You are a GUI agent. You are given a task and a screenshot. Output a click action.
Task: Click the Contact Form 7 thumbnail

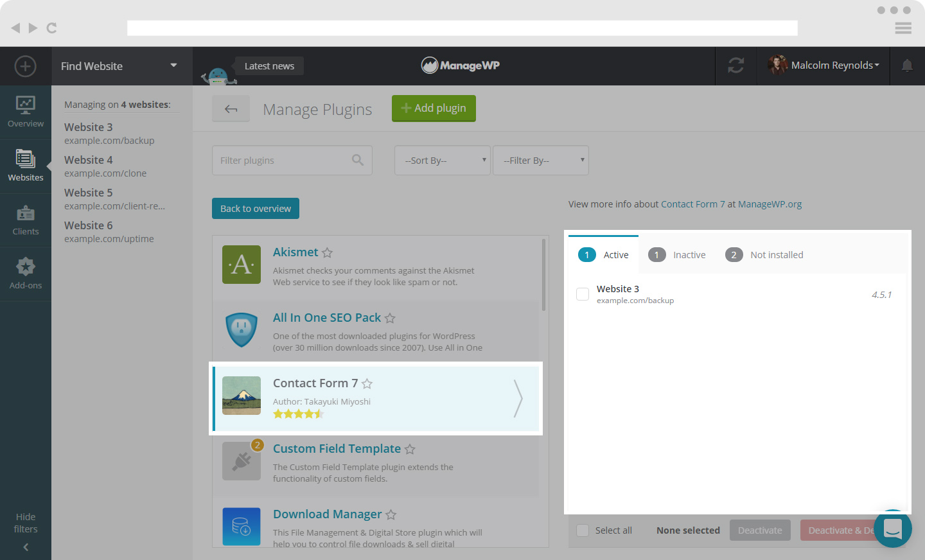(242, 396)
